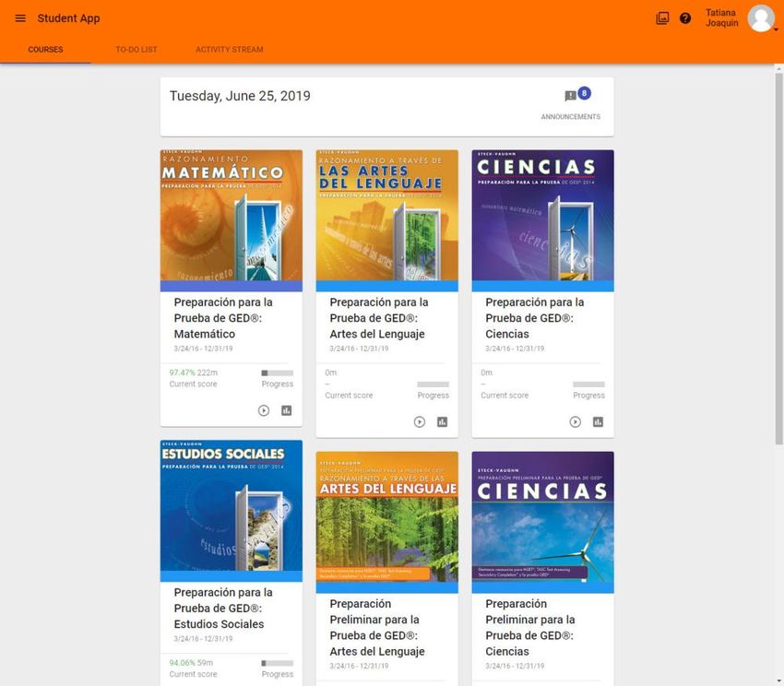Open Prueba de GED®: Ciencias course title
Viewport: 784px width, 686px height.
[x=535, y=318]
